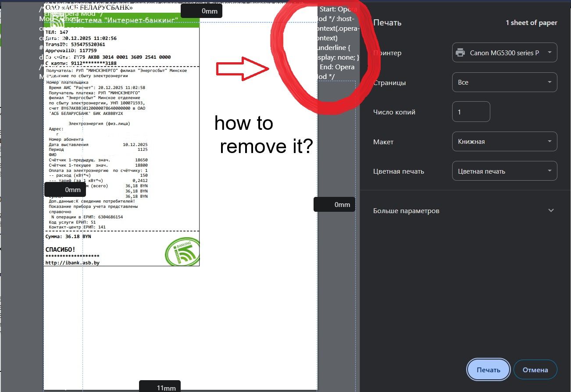
Task: Click the printer icon beside Canon MG5300
Action: point(460,53)
